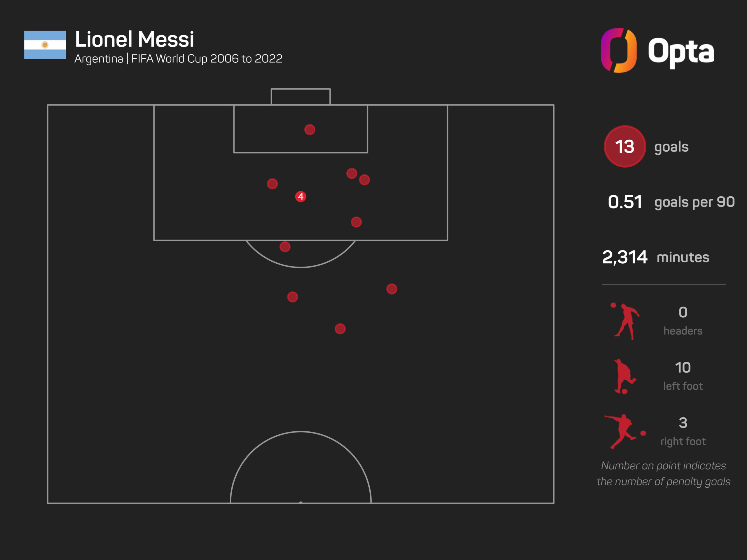Click the goal net box outline
The image size is (747, 560).
(301, 97)
